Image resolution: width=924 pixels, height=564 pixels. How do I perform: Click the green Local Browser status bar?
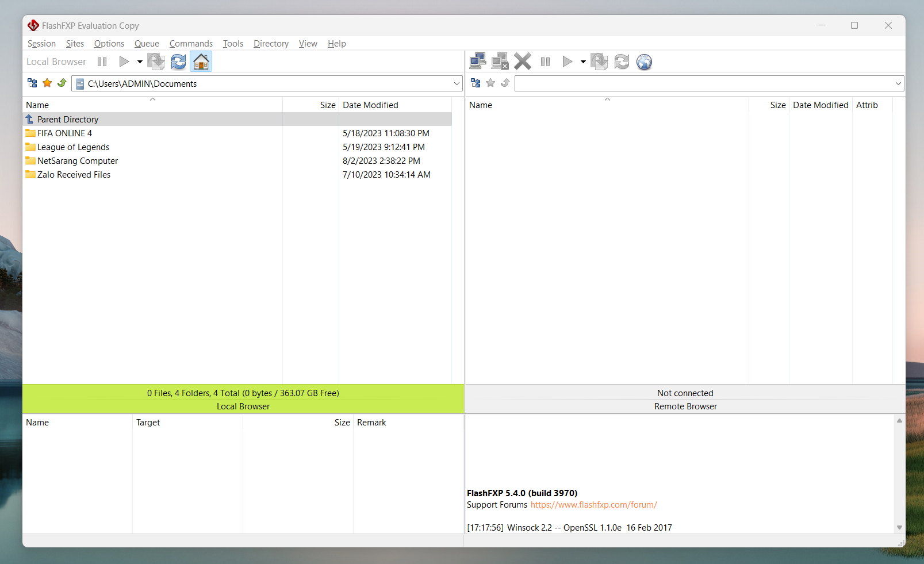coord(243,399)
